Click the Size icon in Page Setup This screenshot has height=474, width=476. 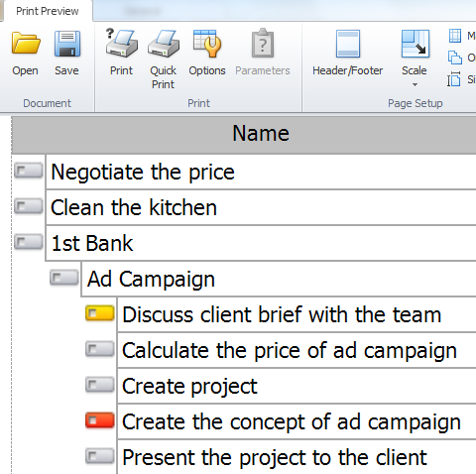point(454,79)
